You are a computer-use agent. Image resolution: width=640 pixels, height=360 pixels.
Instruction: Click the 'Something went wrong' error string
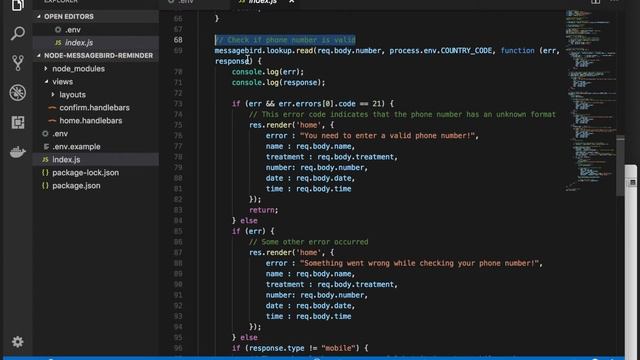419,263
